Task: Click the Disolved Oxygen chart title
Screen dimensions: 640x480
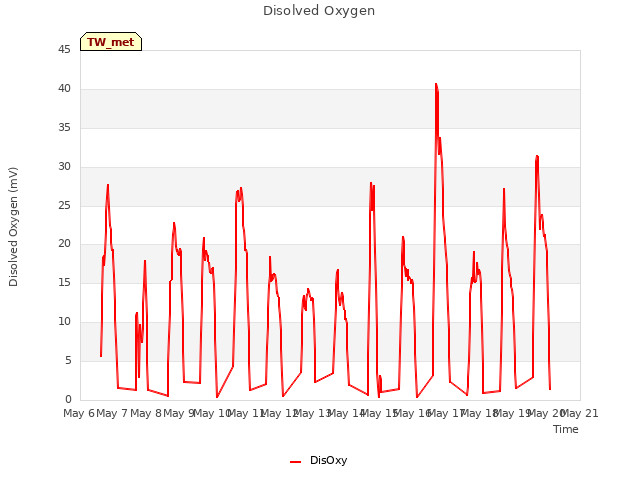Action: 319,11
